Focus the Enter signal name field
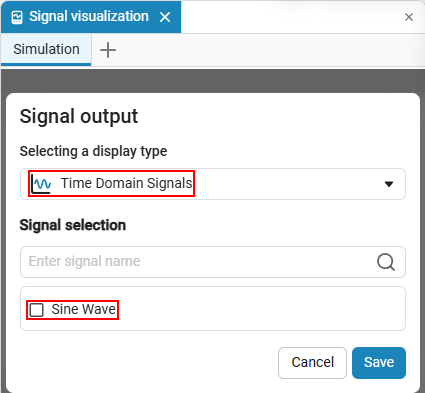This screenshot has width=425, height=393. click(x=197, y=262)
